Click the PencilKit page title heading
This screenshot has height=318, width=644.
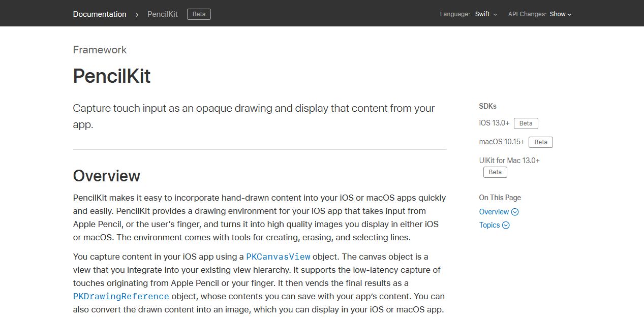point(112,76)
